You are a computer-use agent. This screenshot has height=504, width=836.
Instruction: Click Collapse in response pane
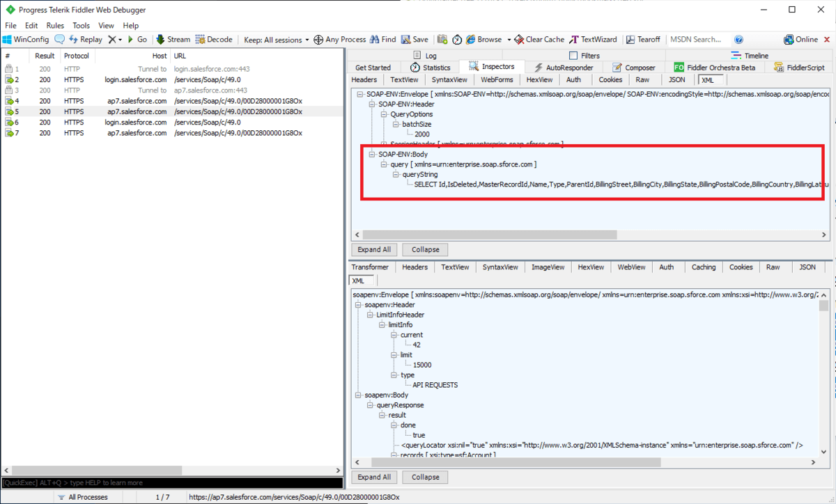425,477
